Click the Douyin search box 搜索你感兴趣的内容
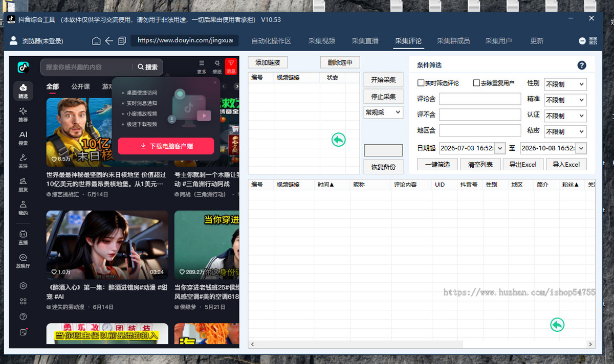 pyautogui.click(x=86, y=67)
